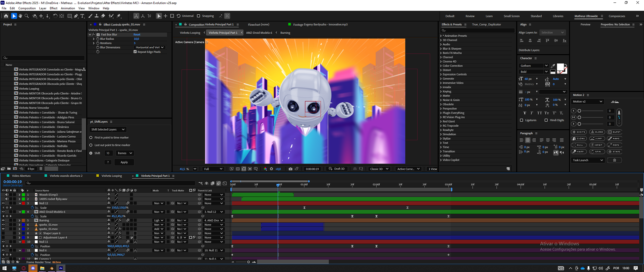The height and width of the screenshot is (272, 644).
Task: Click the Effects & Presets search field
Action: 478,31
